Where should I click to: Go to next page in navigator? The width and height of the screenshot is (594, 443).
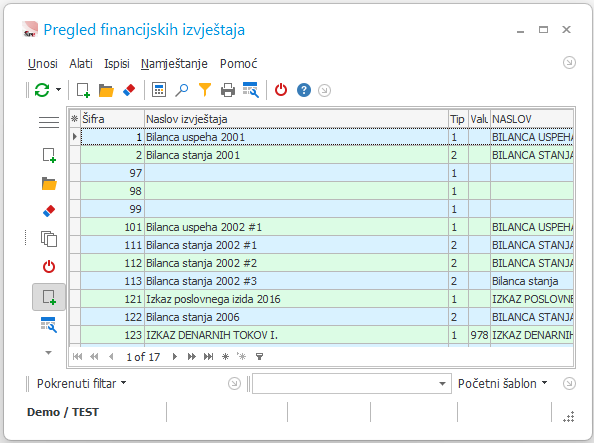point(192,357)
